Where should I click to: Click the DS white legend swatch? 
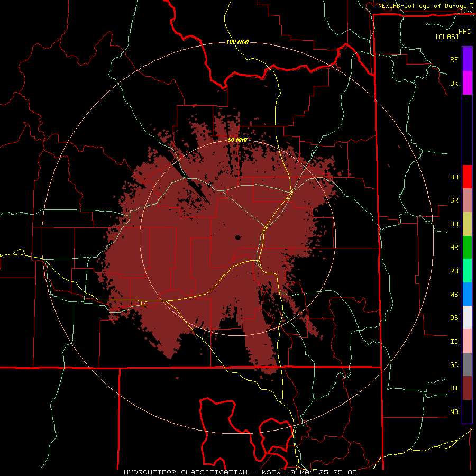coord(467,317)
